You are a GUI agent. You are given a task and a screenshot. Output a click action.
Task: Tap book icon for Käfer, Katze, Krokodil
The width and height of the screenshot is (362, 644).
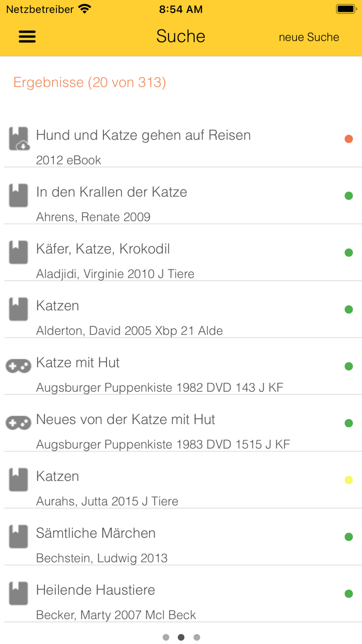point(19,253)
